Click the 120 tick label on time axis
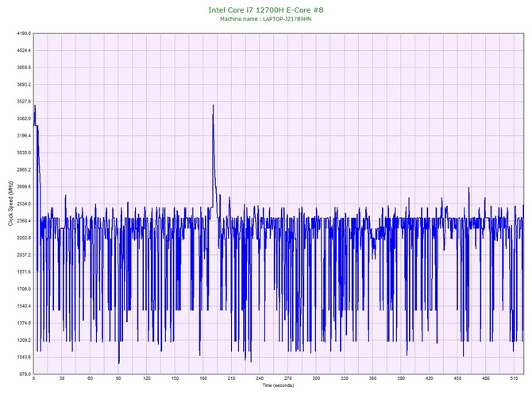Viewport: 532px width, 399px height. pos(147,378)
